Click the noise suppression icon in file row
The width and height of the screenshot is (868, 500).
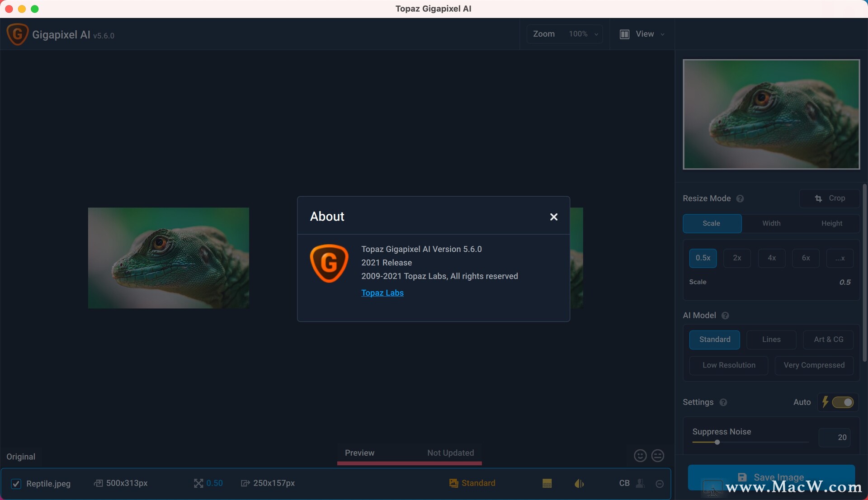(x=547, y=484)
